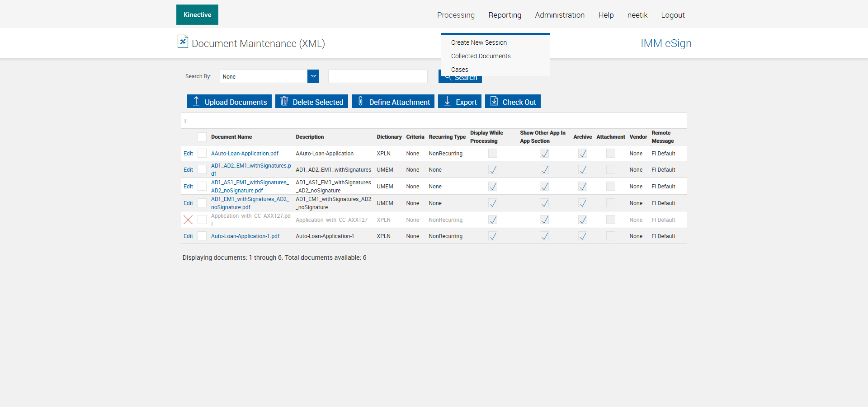
Task: Click the upload arrow icon on Upload Documents
Action: pyautogui.click(x=196, y=101)
